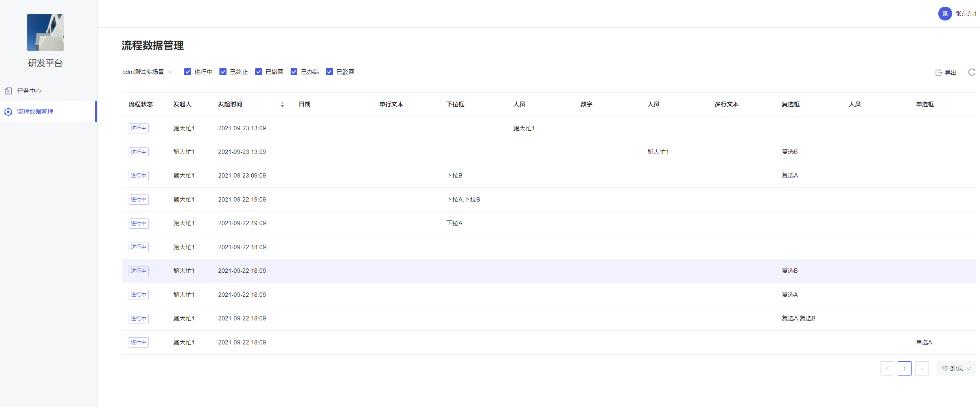Image resolution: width=980 pixels, height=407 pixels.
Task: Click the 流程状态 column header
Action: 141,104
